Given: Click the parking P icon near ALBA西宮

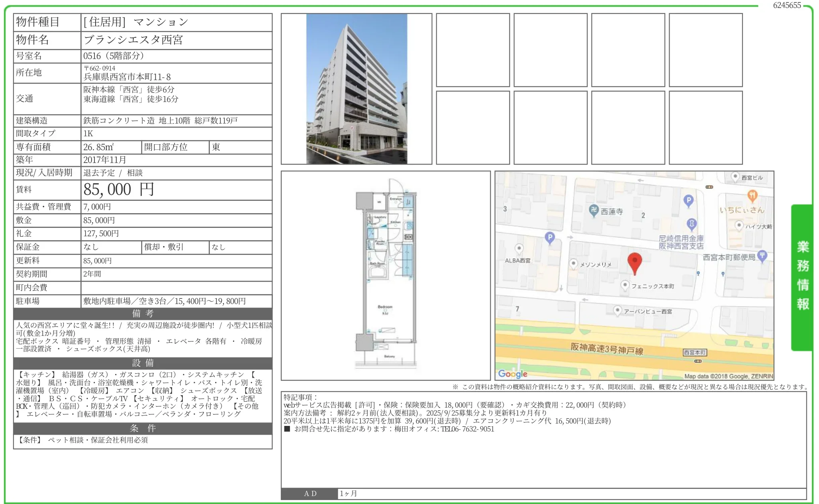Looking at the screenshot, I should [x=550, y=238].
